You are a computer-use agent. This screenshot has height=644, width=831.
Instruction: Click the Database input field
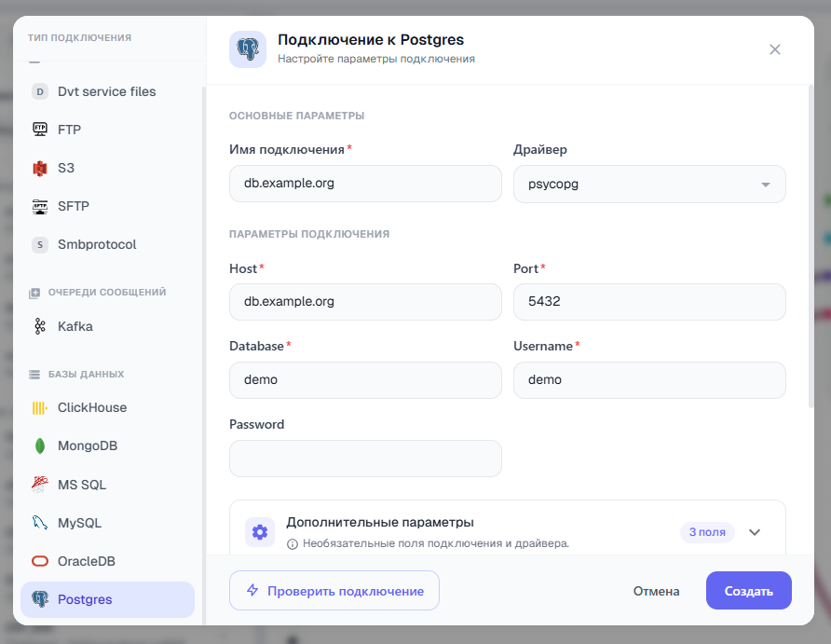coord(365,380)
